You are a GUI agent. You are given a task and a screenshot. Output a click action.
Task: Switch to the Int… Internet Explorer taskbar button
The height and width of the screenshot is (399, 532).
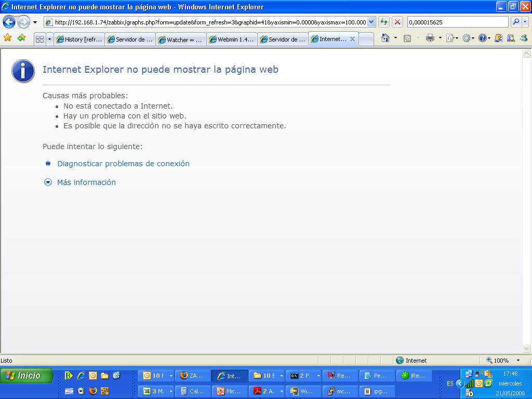[x=230, y=376]
